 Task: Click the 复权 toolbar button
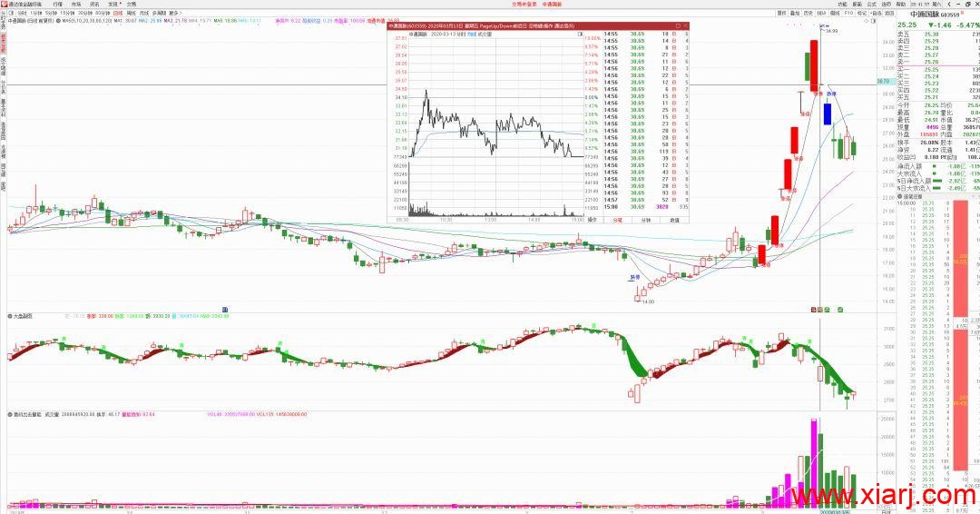coord(782,13)
